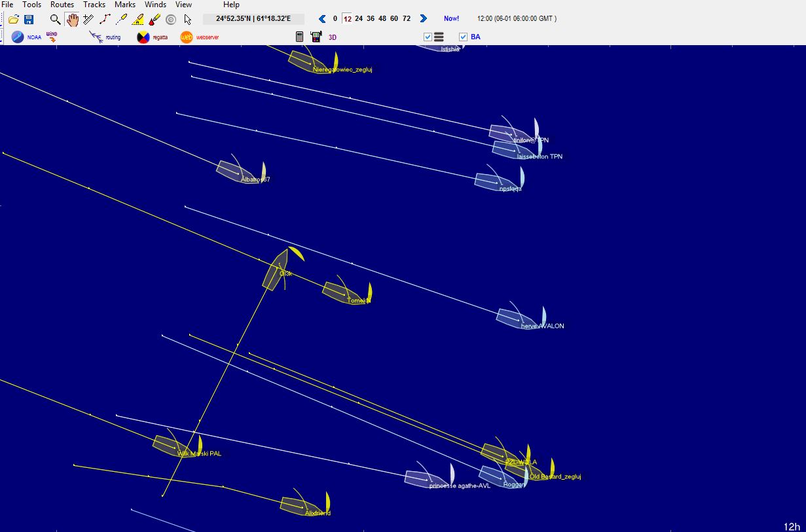Viewport: 806px width, 532px height.
Task: Toggle the checkbox beside the three-line icon
Action: coord(428,37)
